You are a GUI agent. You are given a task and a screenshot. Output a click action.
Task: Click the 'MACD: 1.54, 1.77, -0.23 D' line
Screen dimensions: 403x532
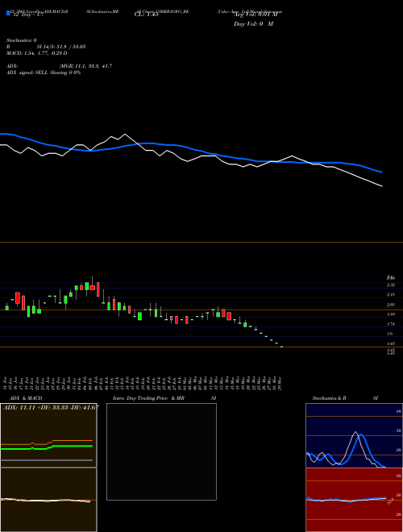tap(36, 53)
